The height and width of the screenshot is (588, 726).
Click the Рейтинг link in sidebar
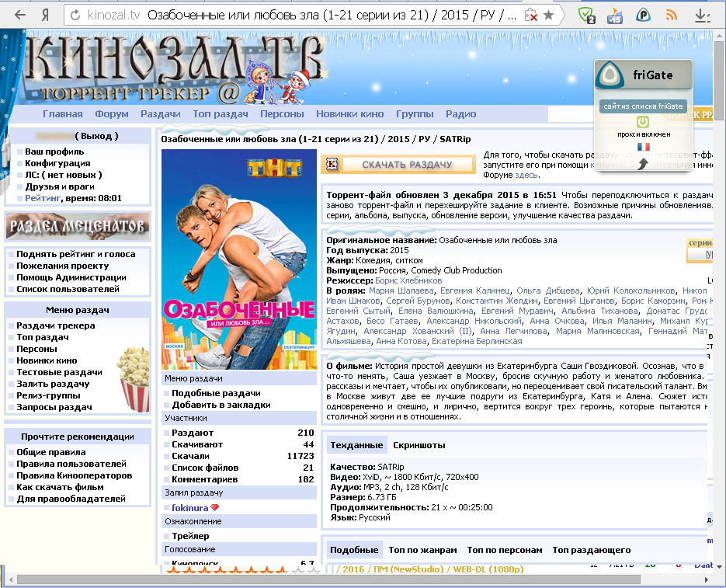tap(43, 198)
